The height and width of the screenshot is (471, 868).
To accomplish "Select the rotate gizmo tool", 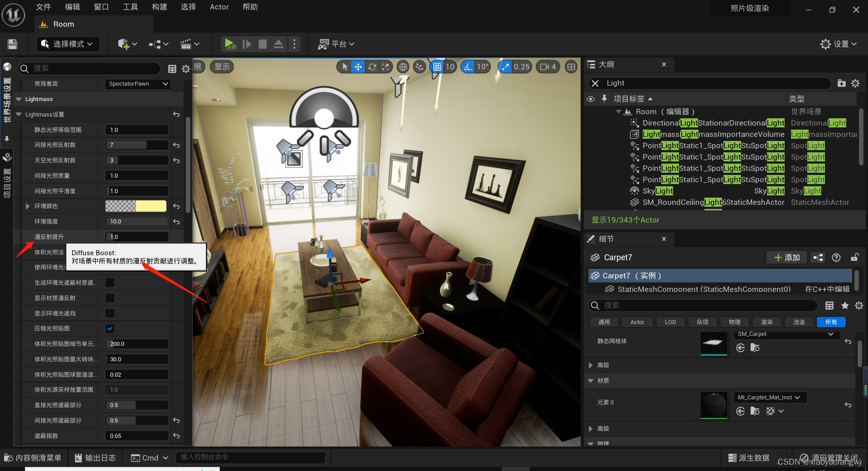I will (372, 67).
